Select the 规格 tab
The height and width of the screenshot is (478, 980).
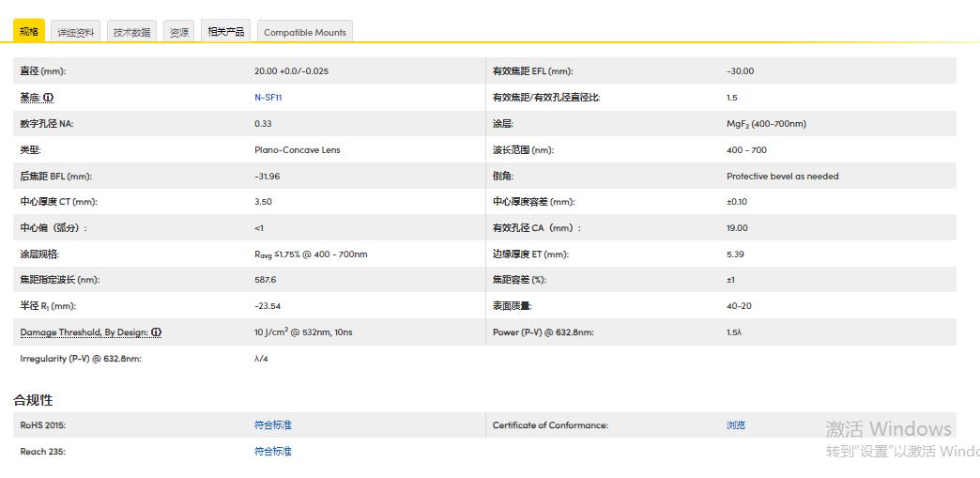click(29, 31)
